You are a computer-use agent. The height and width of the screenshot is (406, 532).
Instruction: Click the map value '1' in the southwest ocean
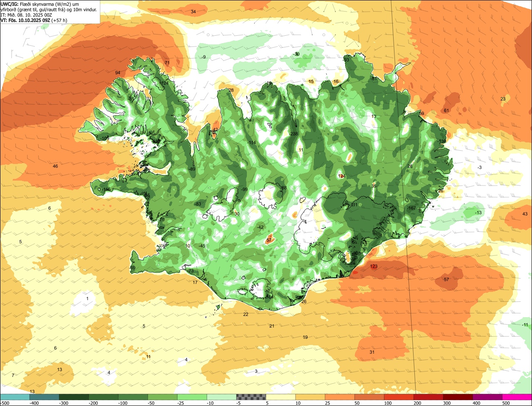click(87, 299)
